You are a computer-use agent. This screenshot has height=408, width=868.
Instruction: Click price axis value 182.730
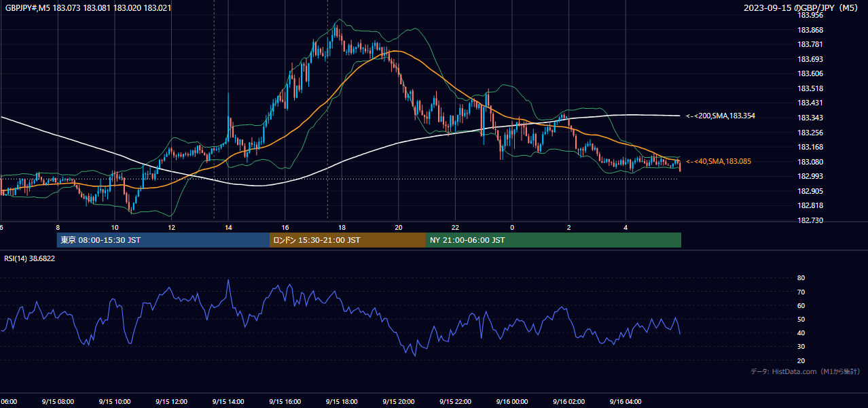click(x=810, y=221)
